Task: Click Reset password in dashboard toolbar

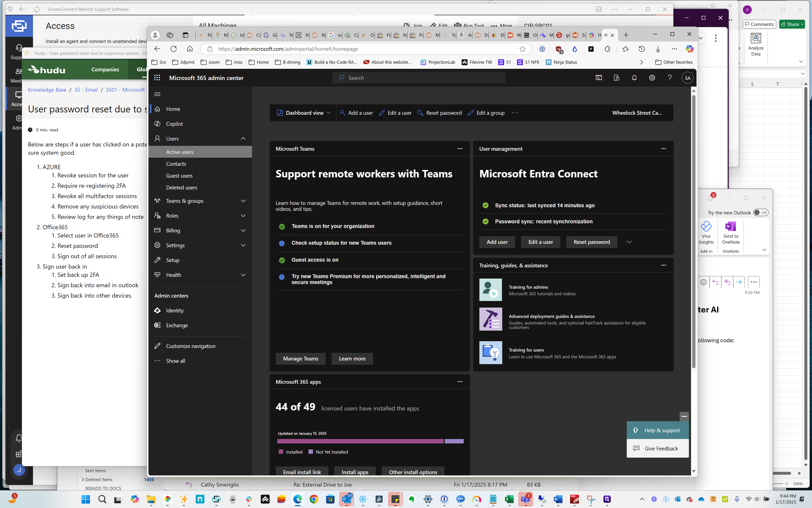Action: (439, 113)
